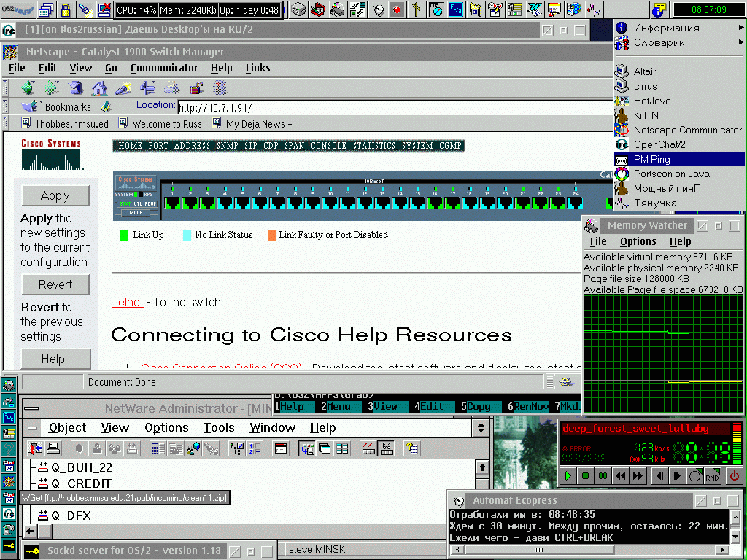The image size is (747, 560).
Task: Toggle repeat mode in the music player
Action: coord(695,475)
